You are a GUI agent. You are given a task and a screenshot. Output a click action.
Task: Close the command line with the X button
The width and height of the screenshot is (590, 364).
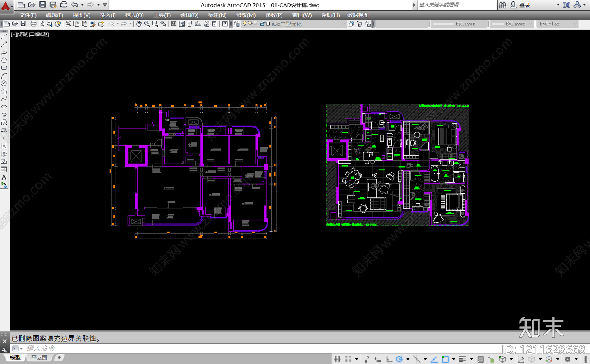4,341
